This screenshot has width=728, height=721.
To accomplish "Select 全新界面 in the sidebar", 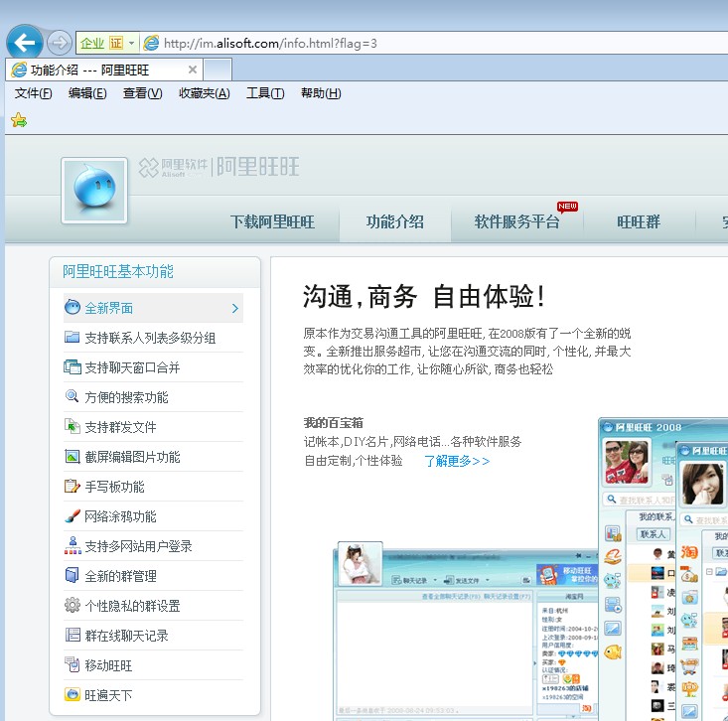I will [153, 308].
